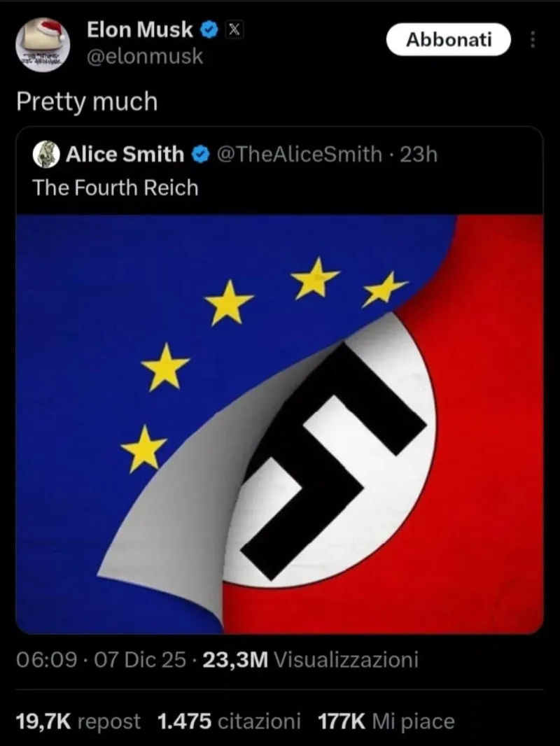Click the 23,3M Visualizzazioni view count
Viewport: 560px width, 746px height.
pos(311,660)
